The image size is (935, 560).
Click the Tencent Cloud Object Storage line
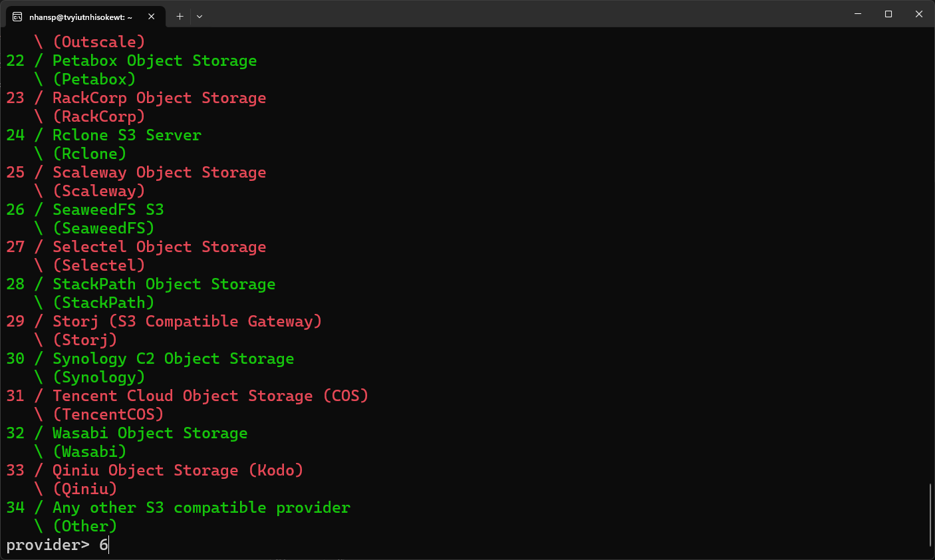(x=210, y=396)
